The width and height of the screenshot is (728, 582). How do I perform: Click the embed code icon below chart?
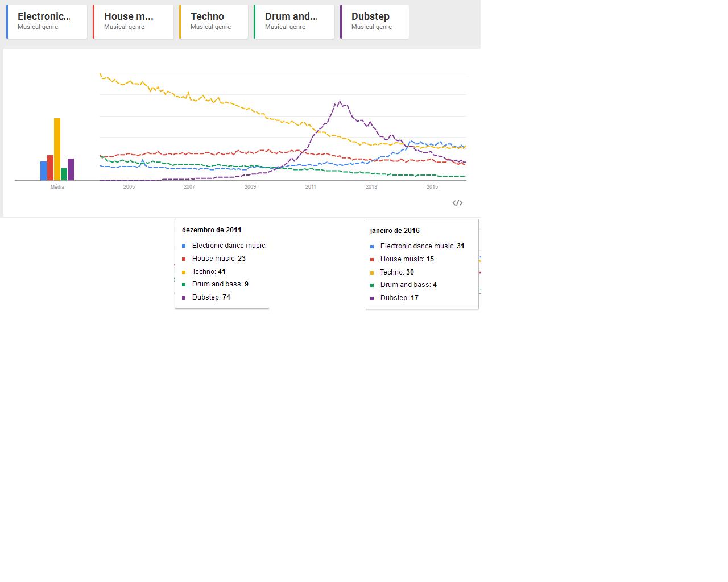coord(457,203)
